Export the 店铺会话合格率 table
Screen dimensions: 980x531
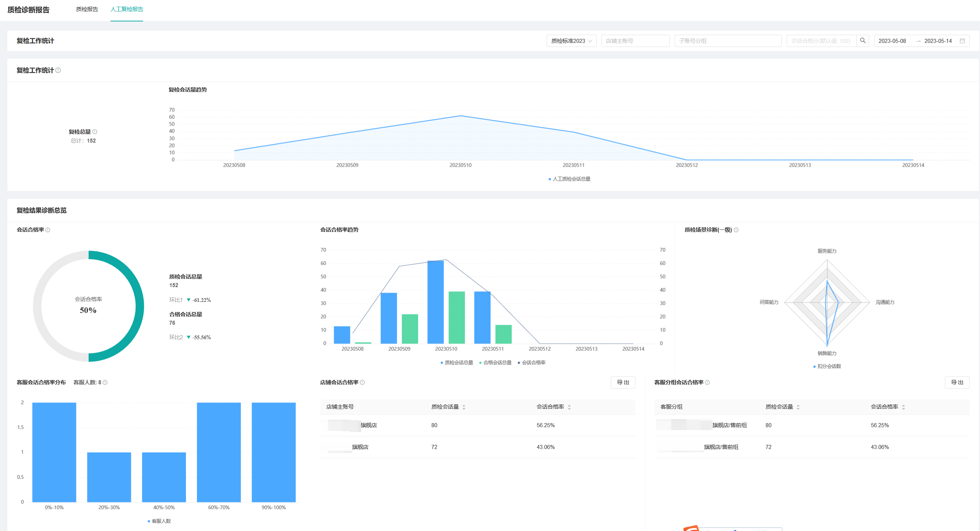[x=623, y=382]
